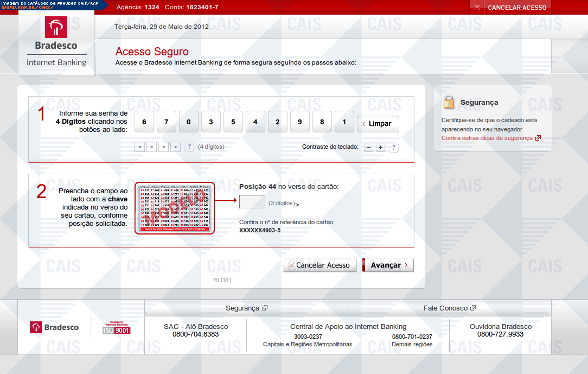
Task: Click the card key 3-digit input field
Action: pos(252,202)
